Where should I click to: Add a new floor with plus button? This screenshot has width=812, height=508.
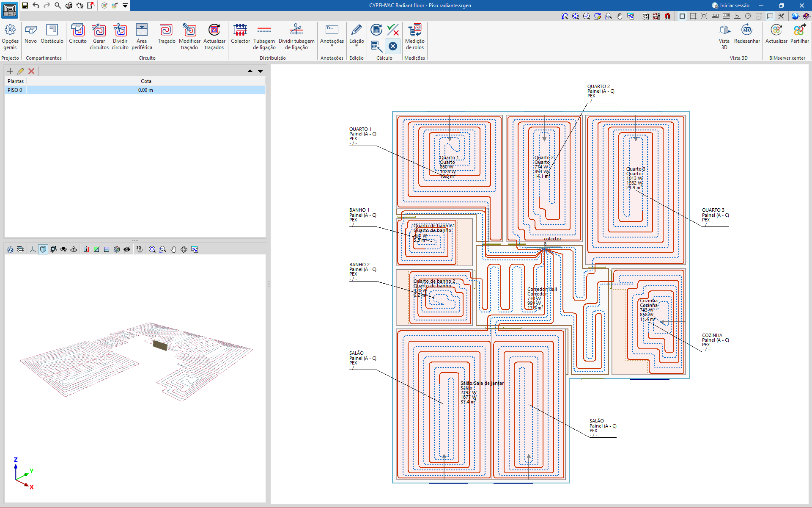10,71
